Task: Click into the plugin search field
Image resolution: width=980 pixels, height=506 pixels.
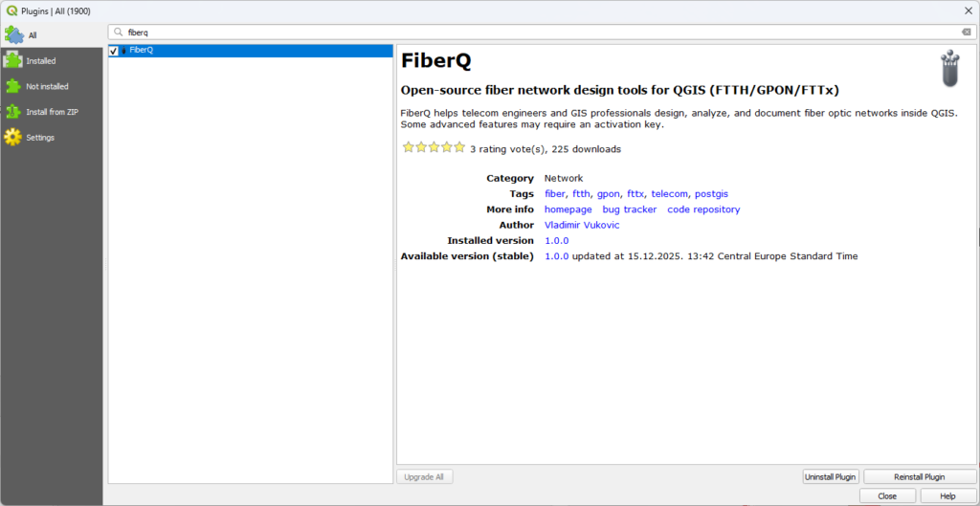Action: pos(536,32)
